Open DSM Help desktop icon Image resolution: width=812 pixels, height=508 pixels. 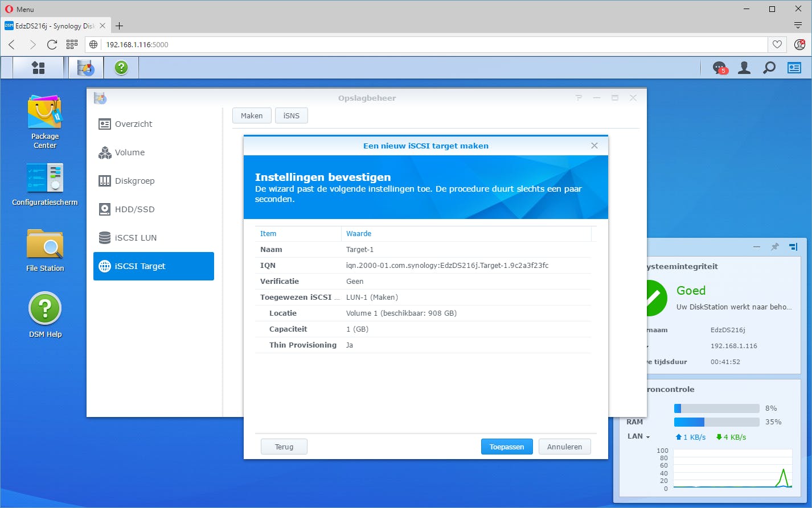tap(45, 315)
